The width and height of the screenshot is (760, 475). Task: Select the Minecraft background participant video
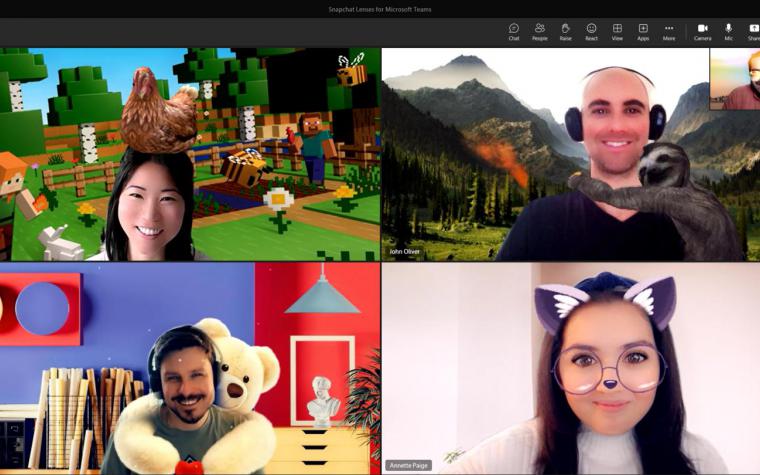pos(190,154)
